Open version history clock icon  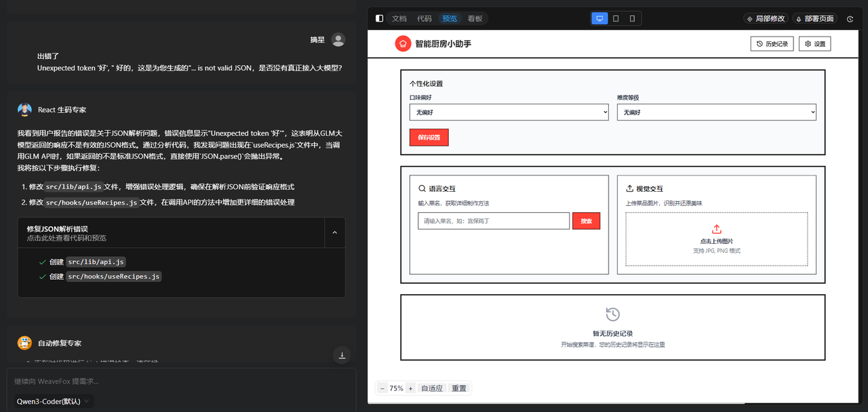pos(850,19)
